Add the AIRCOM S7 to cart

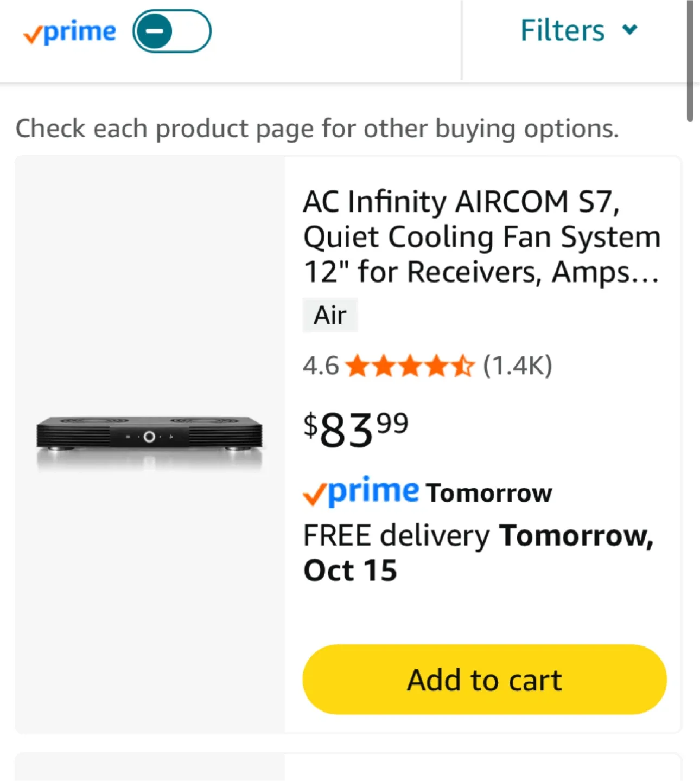484,680
